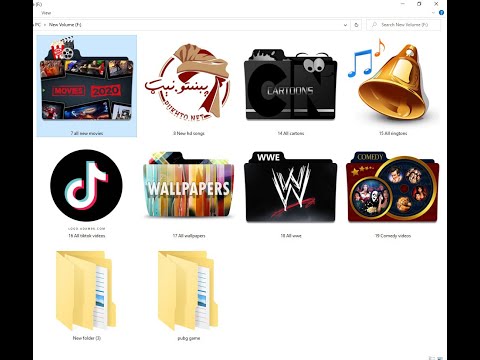Click the '18 All wwe' label
480x360 pixels.
[291, 236]
